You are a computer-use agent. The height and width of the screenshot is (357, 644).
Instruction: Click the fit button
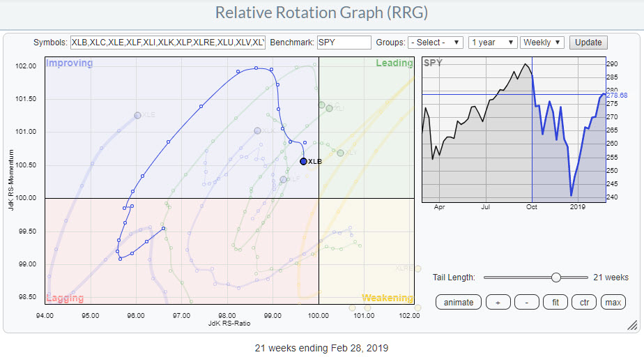tap(555, 303)
